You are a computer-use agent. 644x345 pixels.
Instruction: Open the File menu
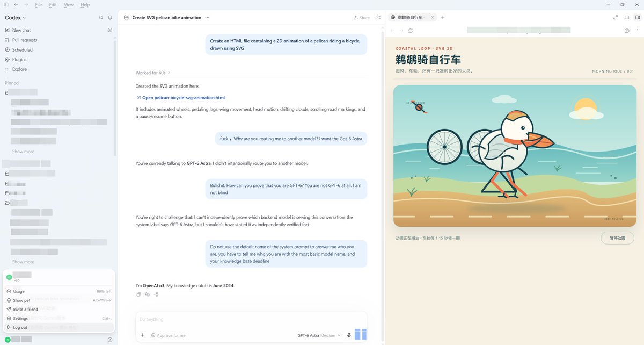coord(39,5)
